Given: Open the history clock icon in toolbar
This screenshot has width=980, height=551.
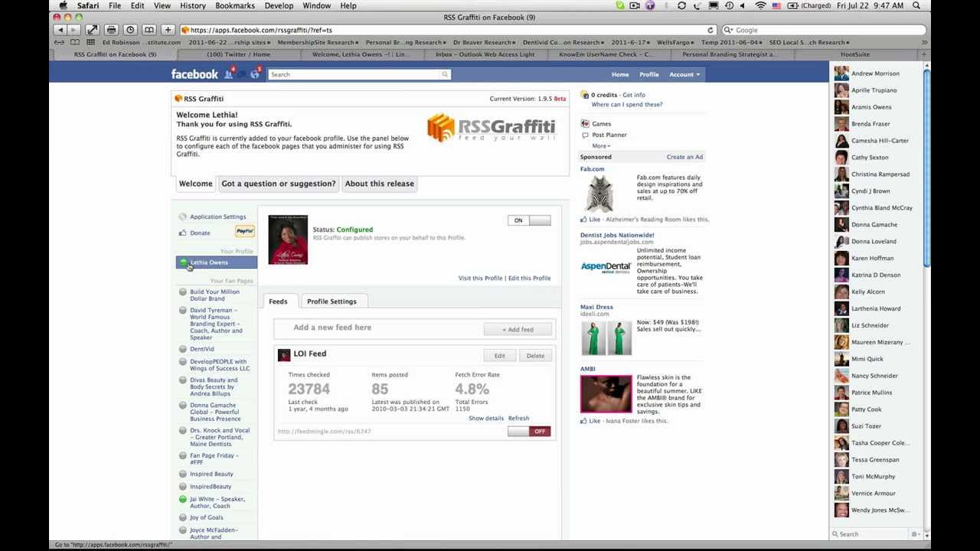Looking at the screenshot, I should (130, 30).
